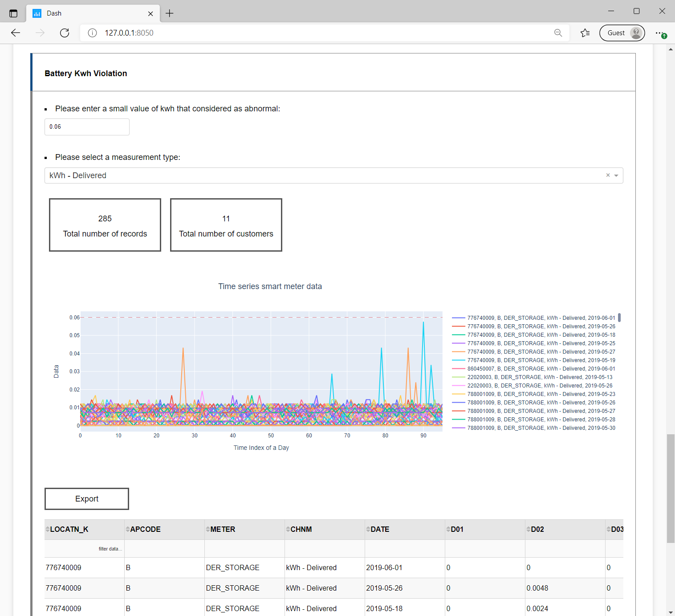
Task: Open the browser zoom indicator icon
Action: pos(558,33)
